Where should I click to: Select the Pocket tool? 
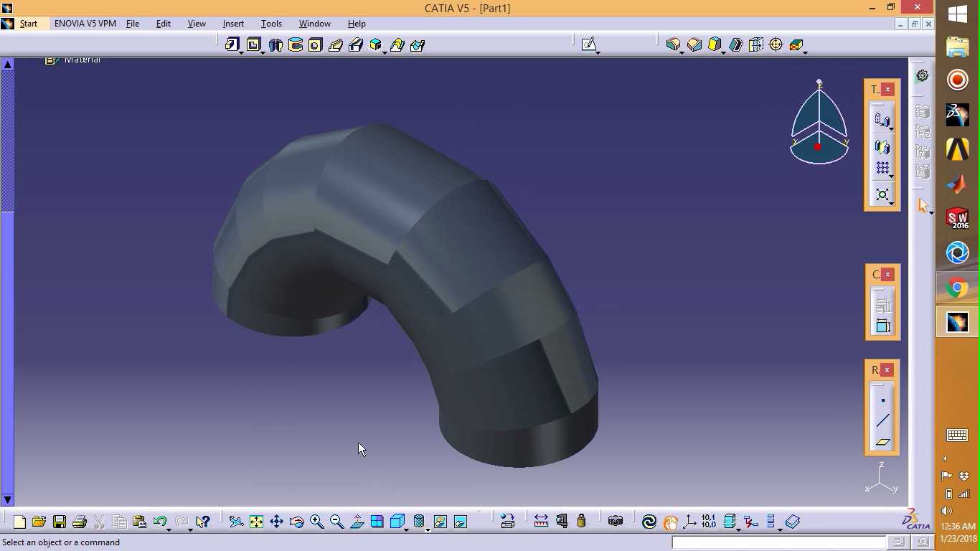(253, 45)
